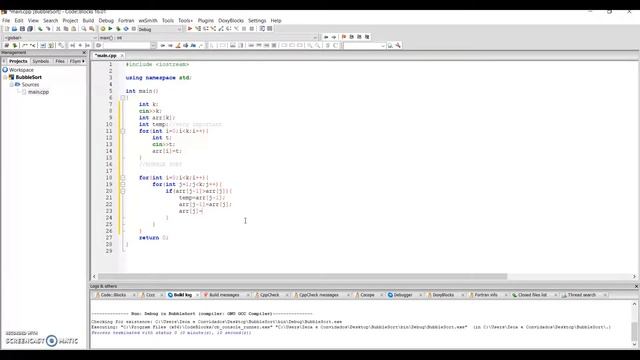This screenshot has height=360, width=640.
Task: Collapse the BubbleSort project node
Action: coord(5,77)
